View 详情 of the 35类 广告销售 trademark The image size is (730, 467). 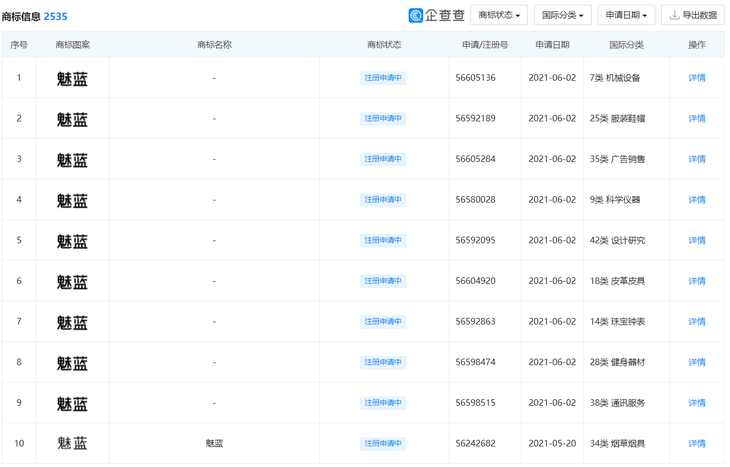coord(697,159)
